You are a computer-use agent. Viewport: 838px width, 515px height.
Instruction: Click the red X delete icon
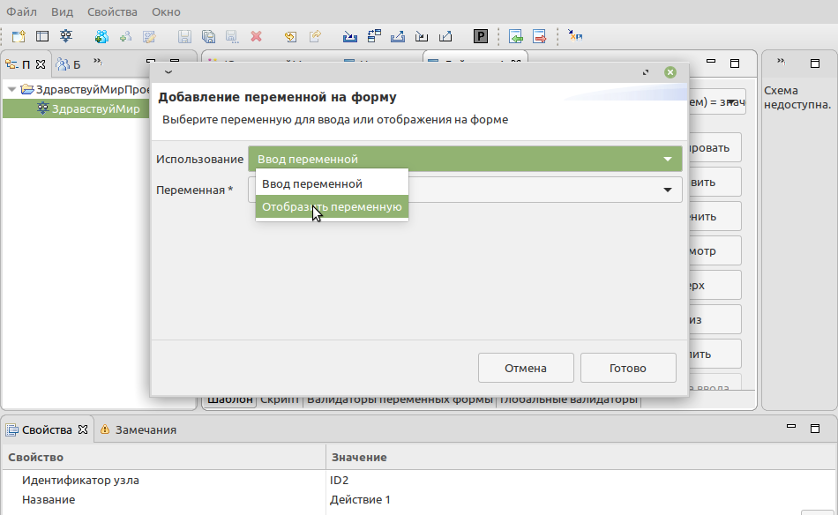(x=256, y=36)
